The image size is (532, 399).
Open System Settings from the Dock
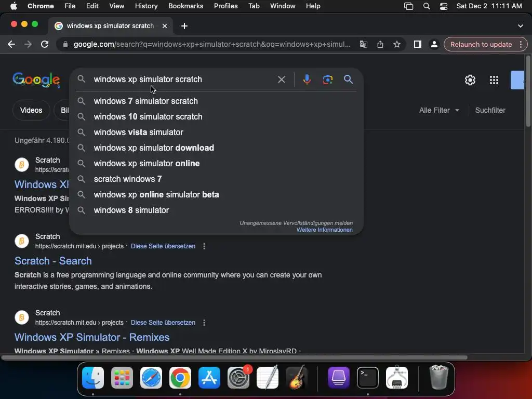tap(238, 377)
